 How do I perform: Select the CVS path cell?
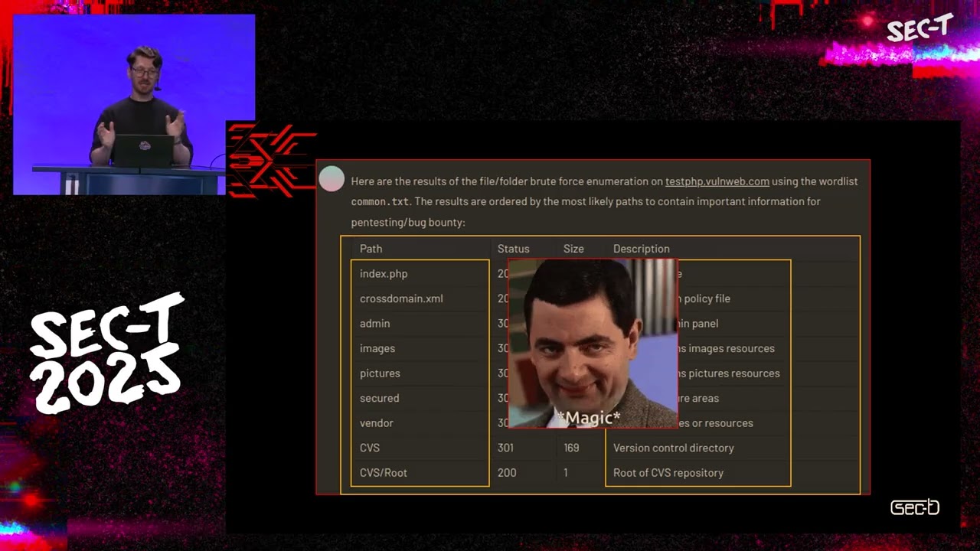370,448
